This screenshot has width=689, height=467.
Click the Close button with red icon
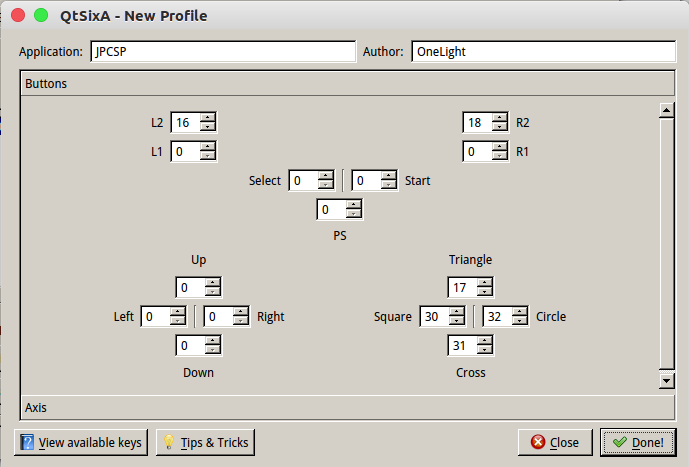(x=555, y=442)
